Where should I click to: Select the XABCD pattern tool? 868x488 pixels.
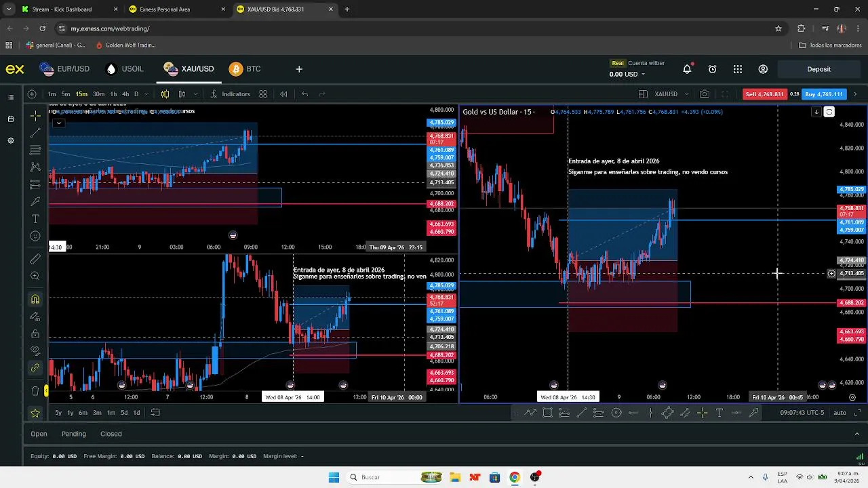coord(35,167)
